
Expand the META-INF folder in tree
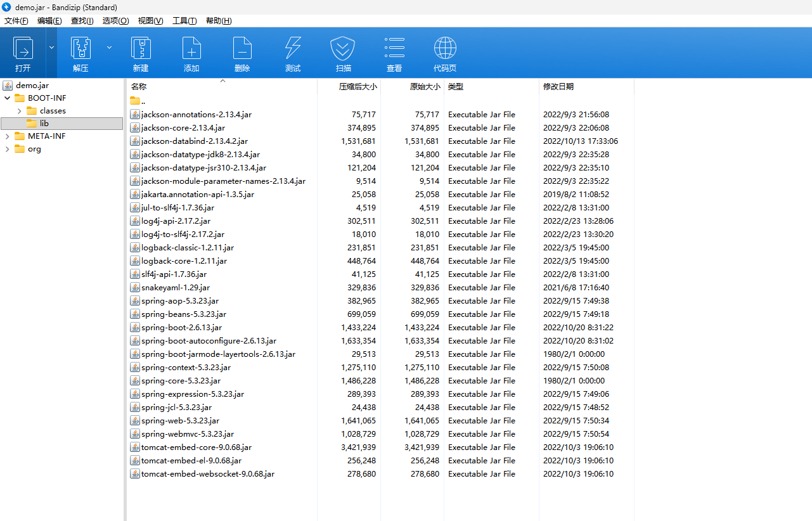(8, 136)
